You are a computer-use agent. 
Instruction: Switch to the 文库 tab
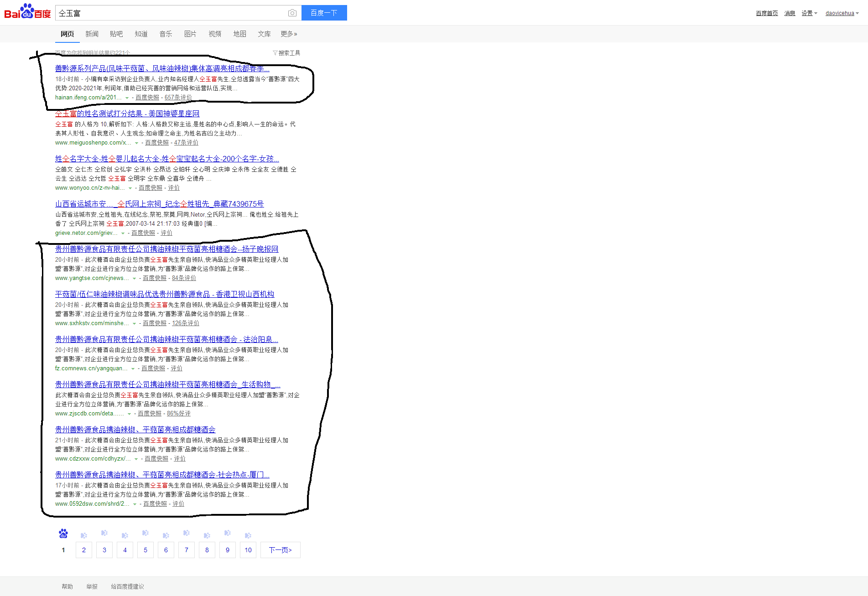[264, 34]
